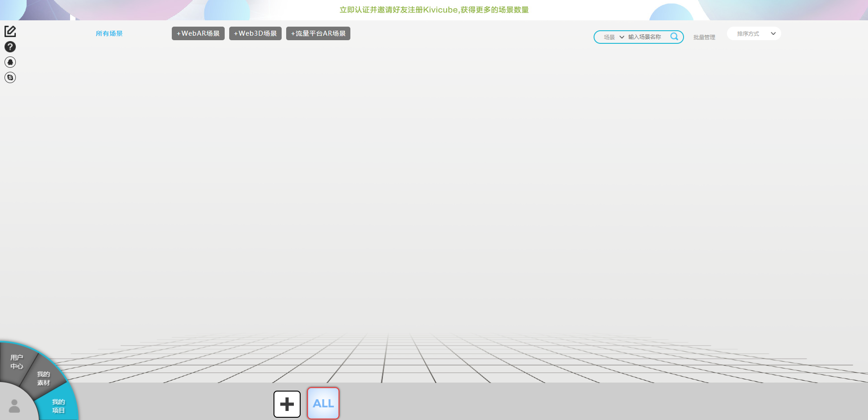
Task: Click the user avatar icon
Action: [15, 406]
